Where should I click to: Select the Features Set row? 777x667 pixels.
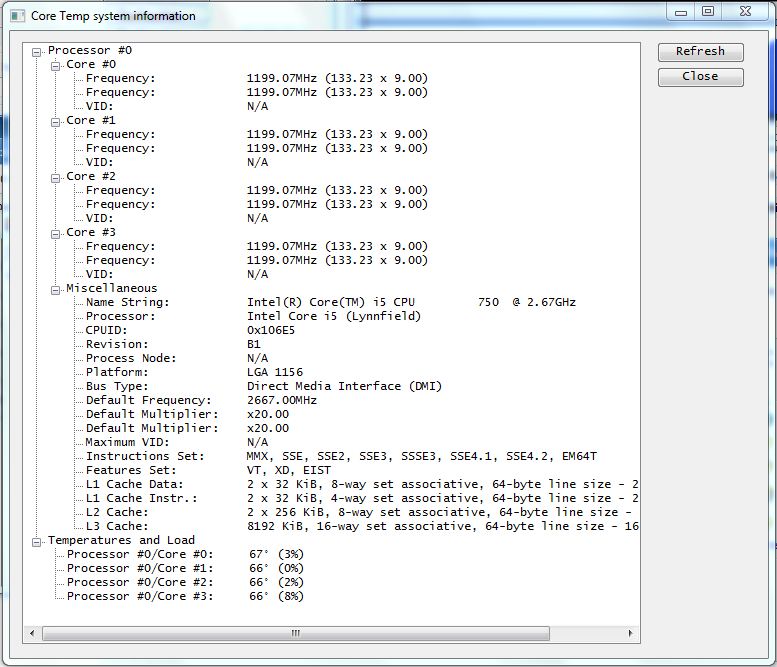pyautogui.click(x=208, y=470)
